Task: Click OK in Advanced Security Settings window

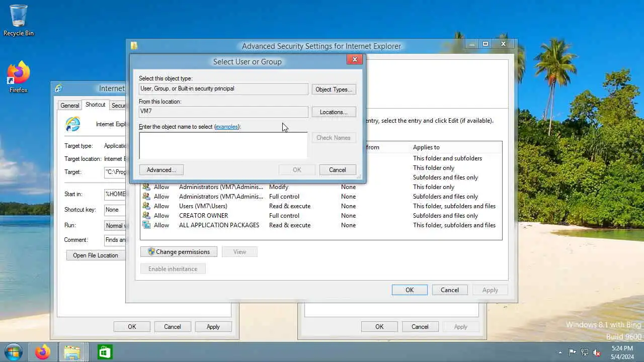Action: [x=410, y=290]
